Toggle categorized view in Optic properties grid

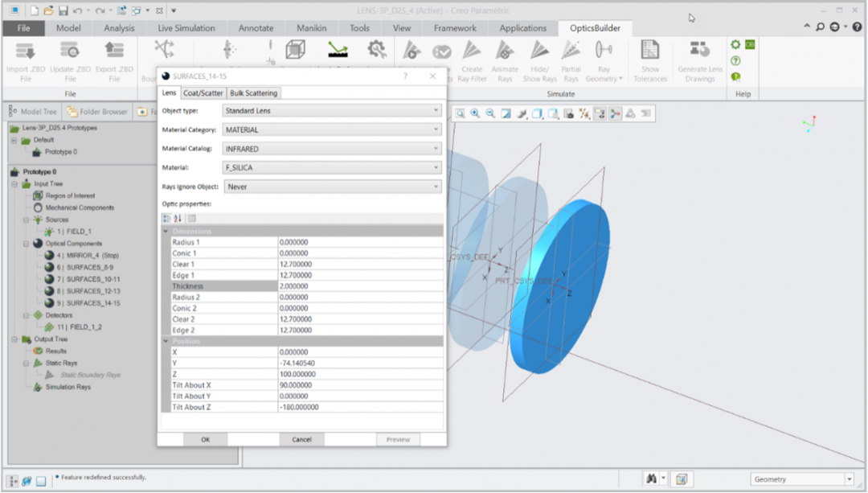166,218
